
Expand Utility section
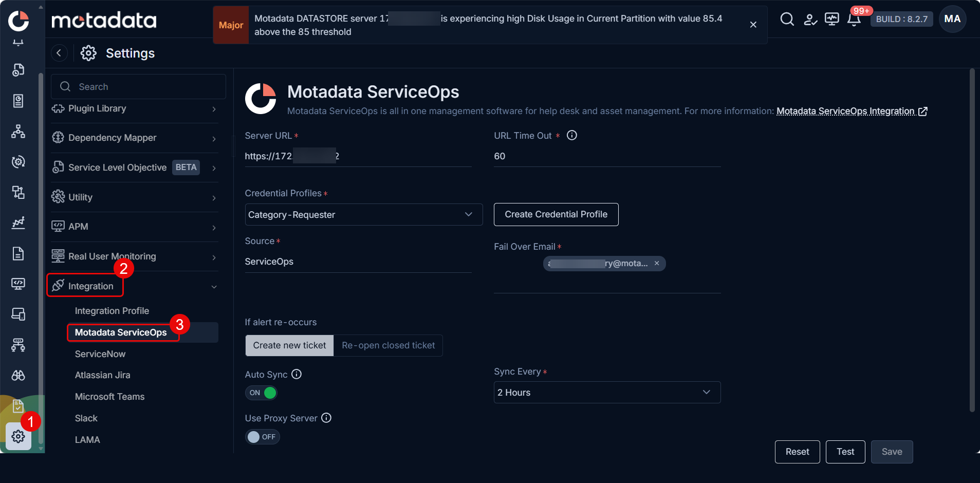point(214,198)
